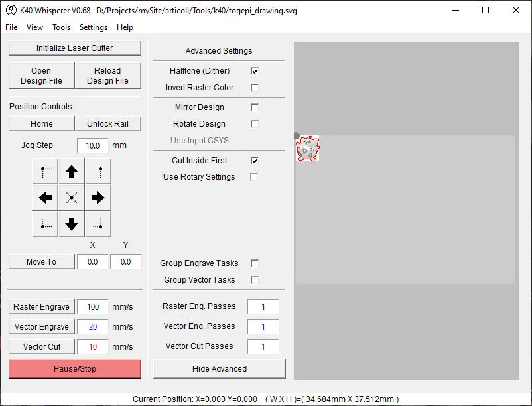The image size is (532, 406).
Task: Move to lower-left corner using the dotted corner icon
Action: (x=44, y=224)
